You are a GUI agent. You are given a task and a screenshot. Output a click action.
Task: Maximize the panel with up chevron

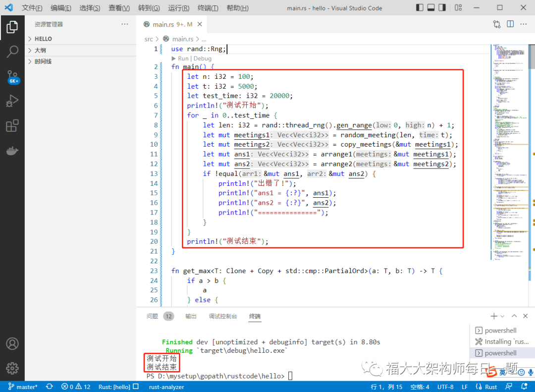514,316
